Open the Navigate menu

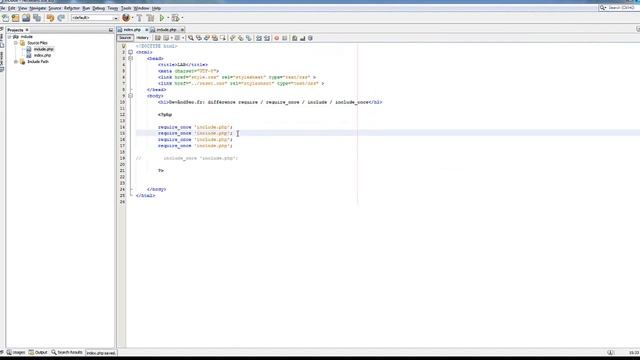tap(38, 8)
